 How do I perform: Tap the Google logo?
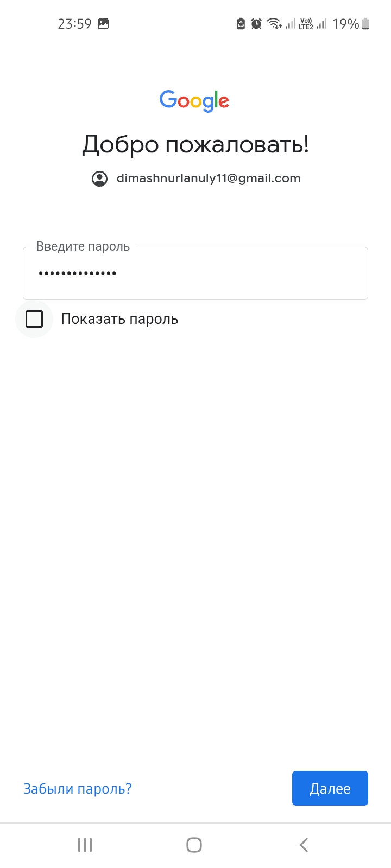[x=194, y=101]
